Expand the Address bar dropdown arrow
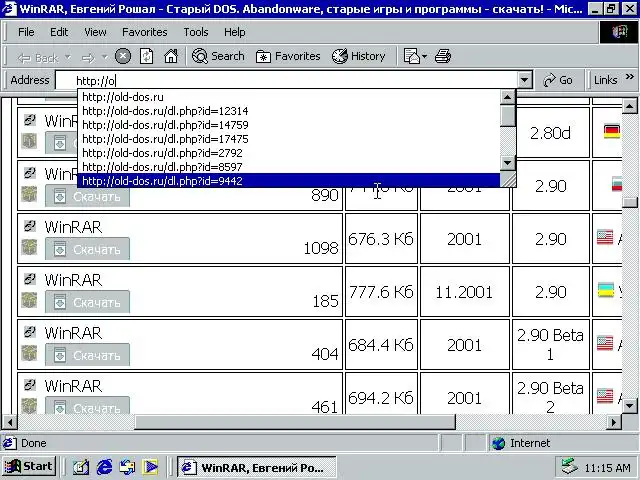The height and width of the screenshot is (480, 640). (x=524, y=80)
